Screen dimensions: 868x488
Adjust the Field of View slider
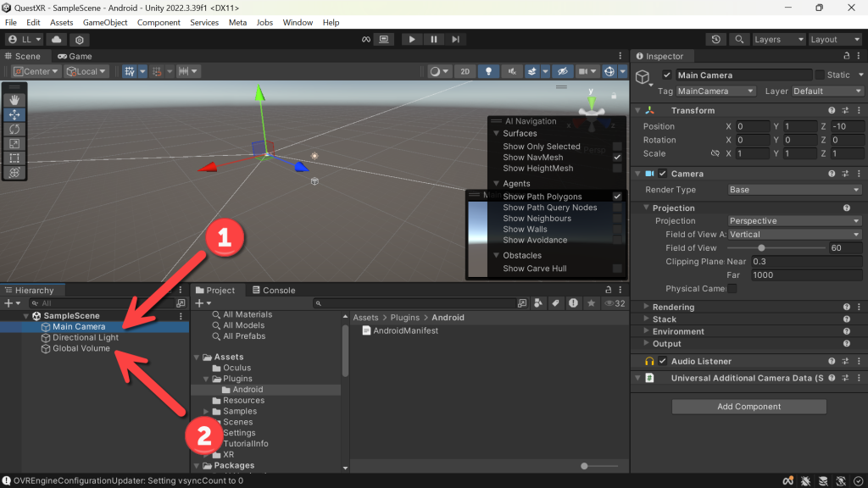(776, 248)
